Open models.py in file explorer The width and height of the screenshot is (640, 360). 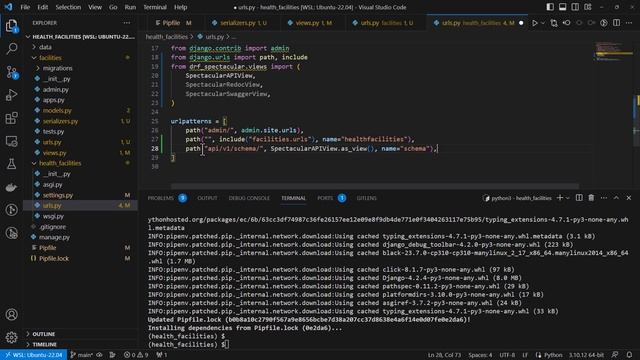pos(57,111)
